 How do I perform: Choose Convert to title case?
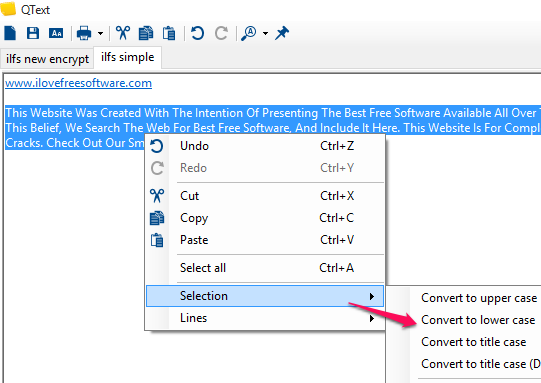(474, 342)
